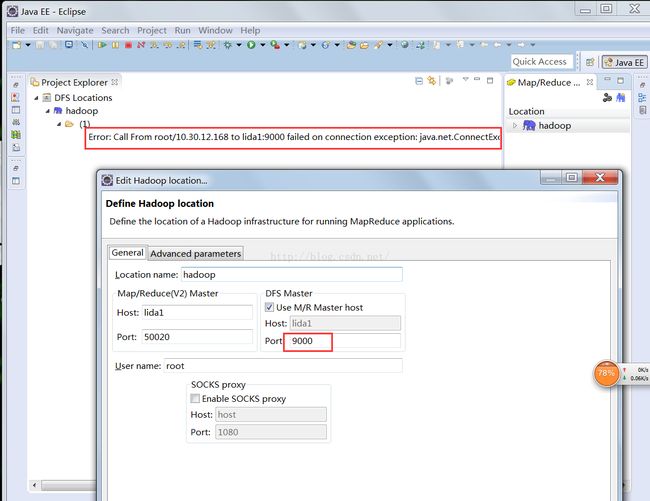650x501 pixels.
Task: Click New Hadoop location elephant icon
Action: coord(621,98)
